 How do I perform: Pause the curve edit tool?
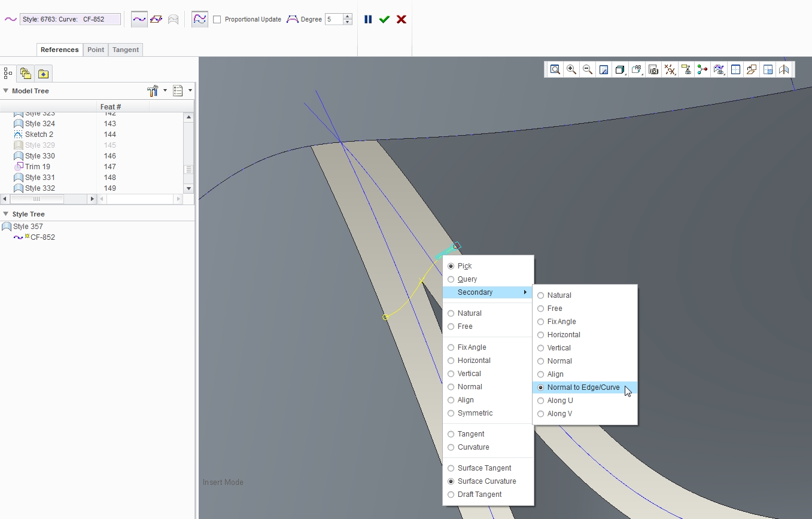pos(368,19)
